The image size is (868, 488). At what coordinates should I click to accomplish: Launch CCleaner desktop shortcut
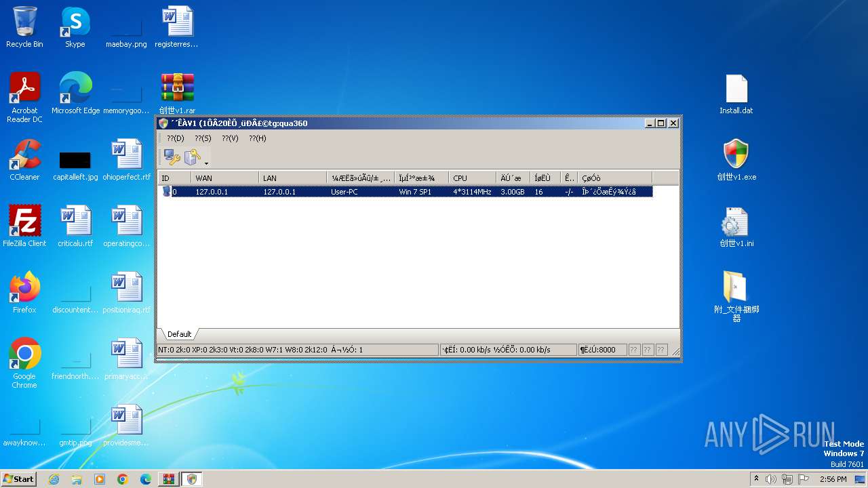pyautogui.click(x=24, y=160)
